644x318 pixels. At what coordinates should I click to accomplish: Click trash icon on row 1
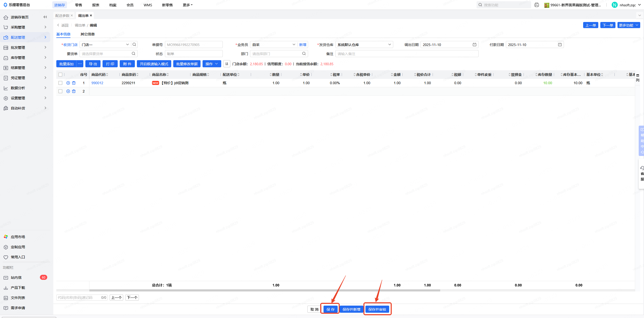click(x=74, y=83)
